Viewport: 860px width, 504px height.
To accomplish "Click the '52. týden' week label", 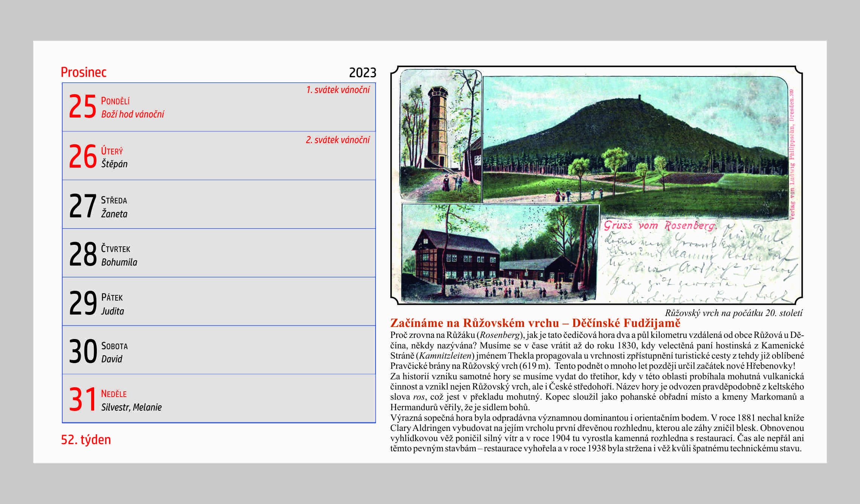I will 86,440.
